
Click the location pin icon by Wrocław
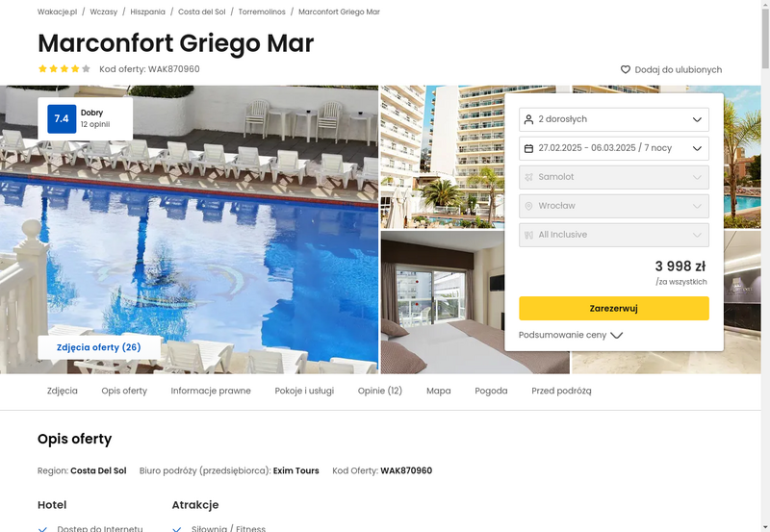[x=528, y=206]
